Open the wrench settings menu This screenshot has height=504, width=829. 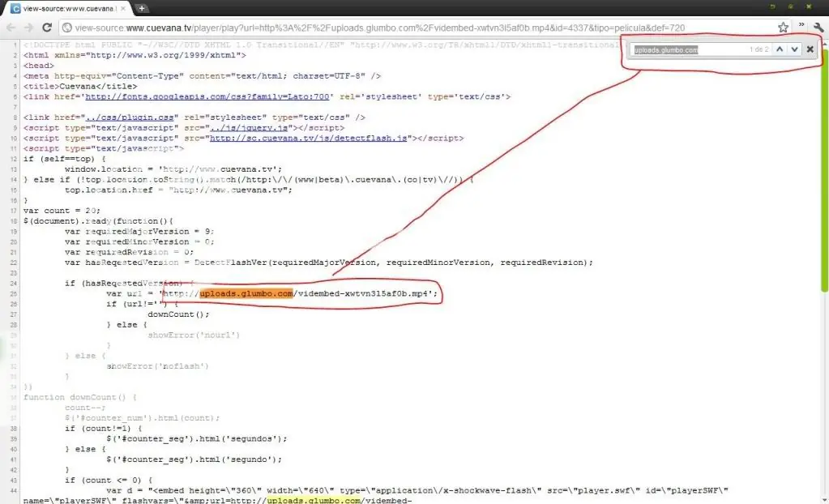point(819,28)
